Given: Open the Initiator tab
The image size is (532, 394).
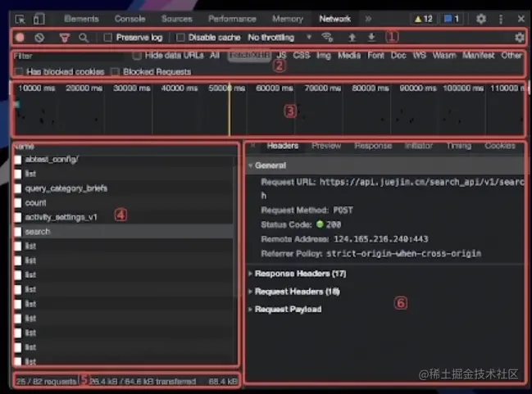Looking at the screenshot, I should 418,146.
